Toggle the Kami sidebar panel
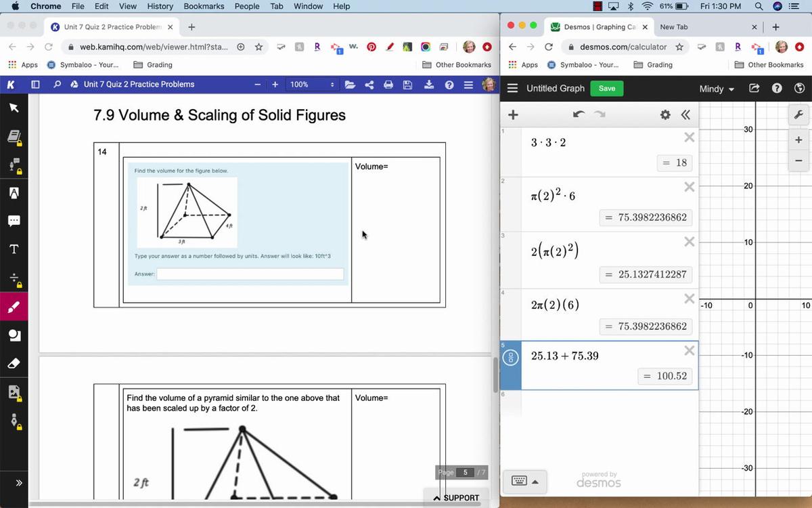The height and width of the screenshot is (508, 812). coord(36,85)
